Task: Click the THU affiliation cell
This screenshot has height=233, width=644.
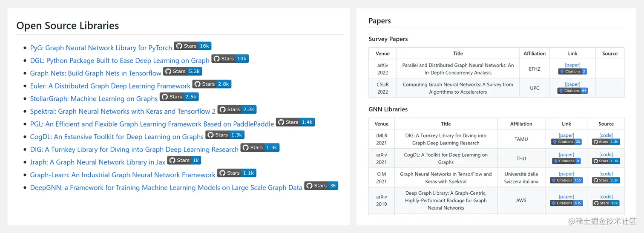Action: click(521, 158)
